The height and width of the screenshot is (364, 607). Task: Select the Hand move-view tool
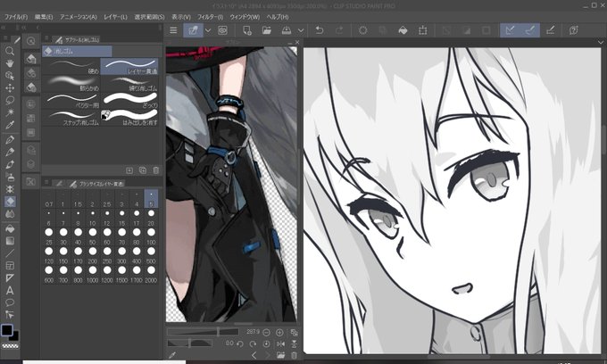pyautogui.click(x=10, y=63)
